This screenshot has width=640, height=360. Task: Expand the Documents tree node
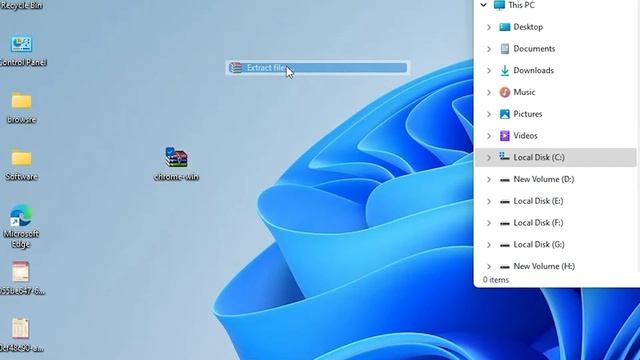pyautogui.click(x=489, y=49)
